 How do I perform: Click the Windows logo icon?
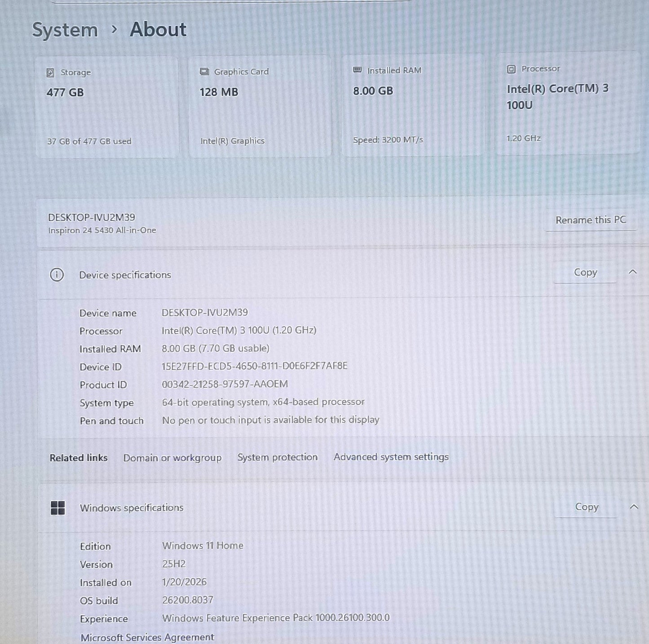[58, 508]
